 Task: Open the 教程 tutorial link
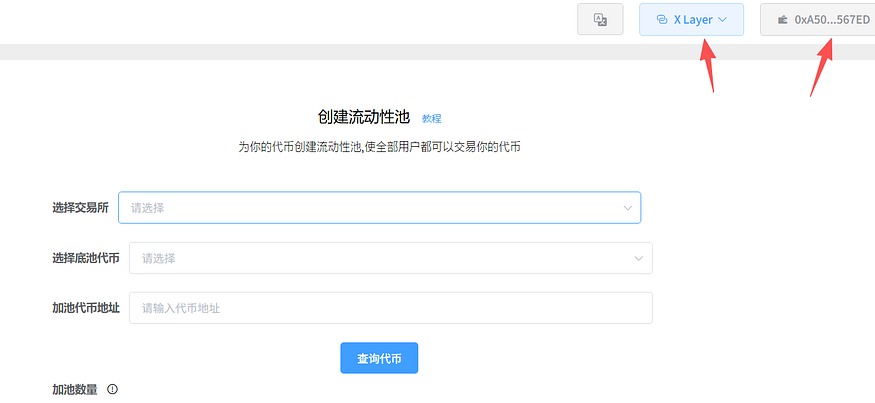tap(431, 118)
